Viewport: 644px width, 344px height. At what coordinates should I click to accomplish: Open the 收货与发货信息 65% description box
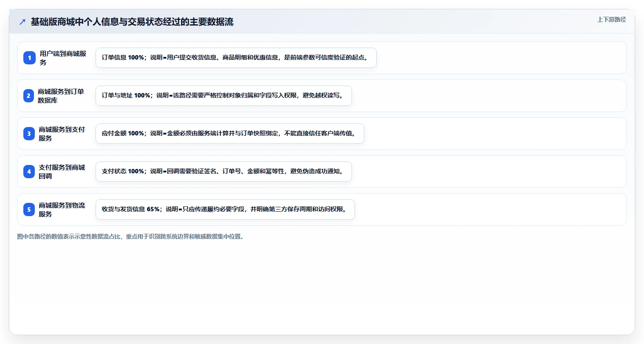click(x=225, y=209)
